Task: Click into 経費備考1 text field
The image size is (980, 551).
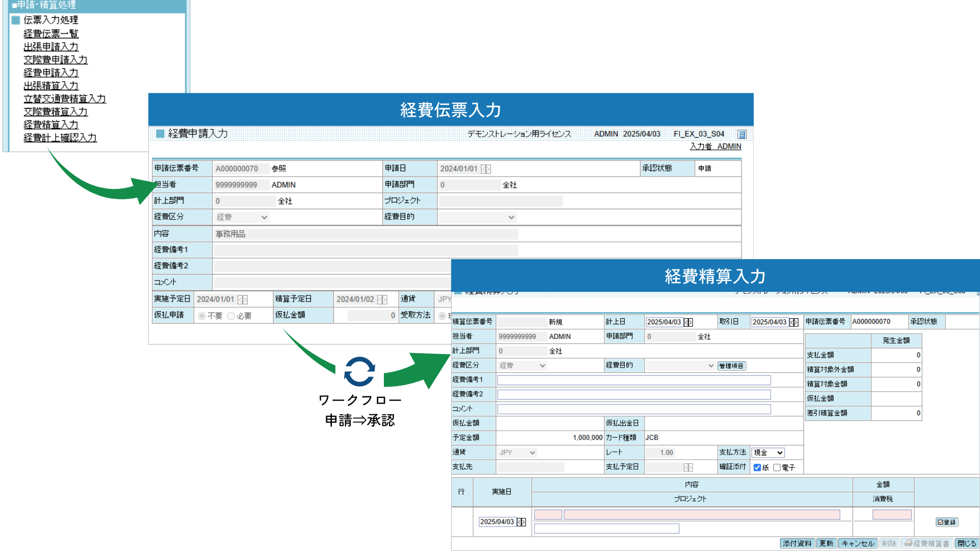Action: tap(633, 380)
